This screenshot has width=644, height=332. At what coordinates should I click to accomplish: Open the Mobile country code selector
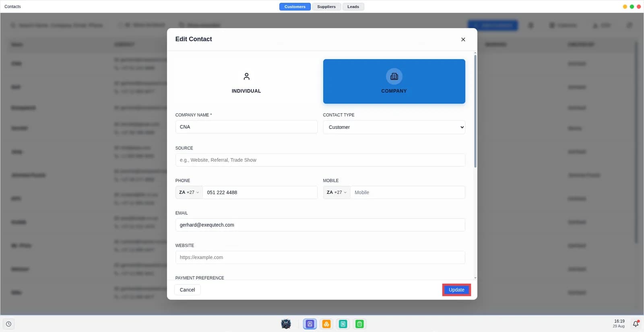coord(337,193)
